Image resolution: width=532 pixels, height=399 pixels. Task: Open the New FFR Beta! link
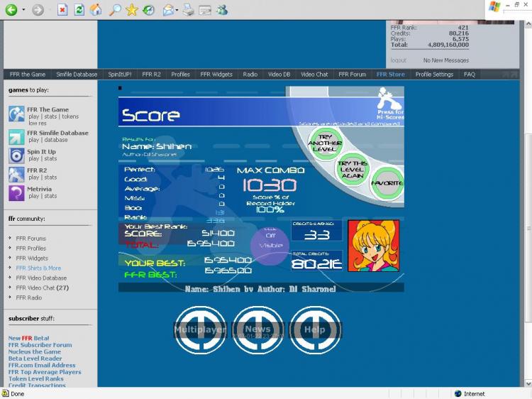pyautogui.click(x=29, y=338)
